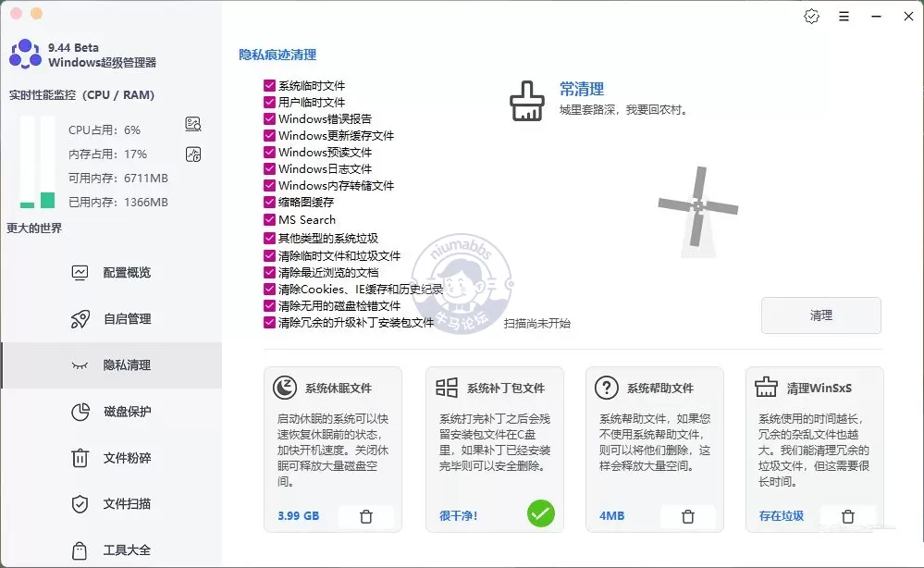Click the orange window dot at top-left
924x568 pixels.
37,13
